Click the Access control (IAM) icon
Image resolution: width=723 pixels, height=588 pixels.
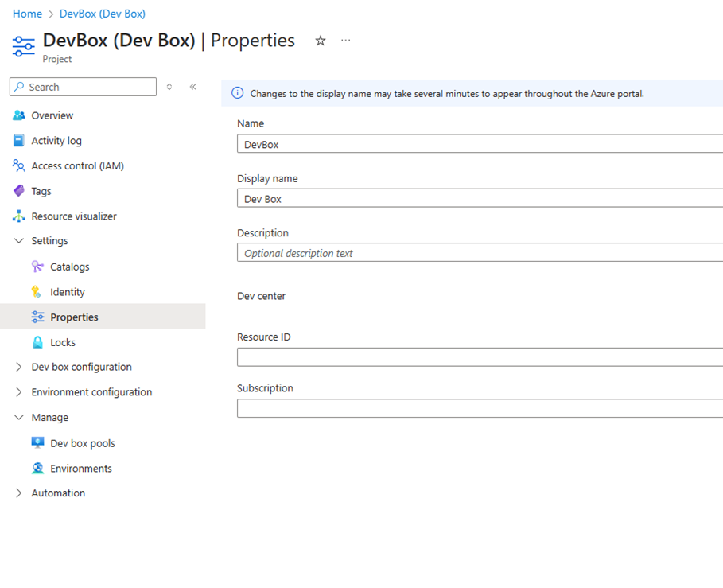(x=19, y=165)
